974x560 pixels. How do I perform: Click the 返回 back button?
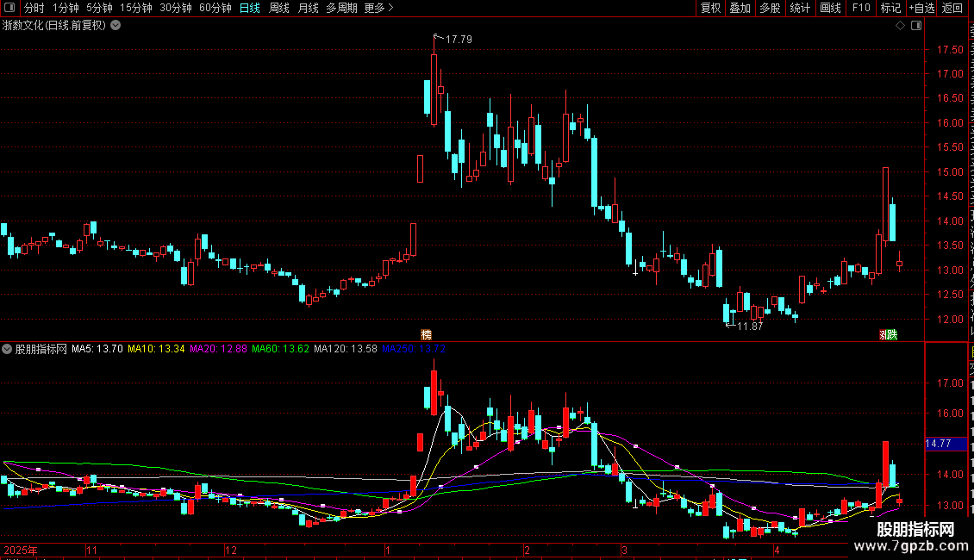[x=952, y=8]
